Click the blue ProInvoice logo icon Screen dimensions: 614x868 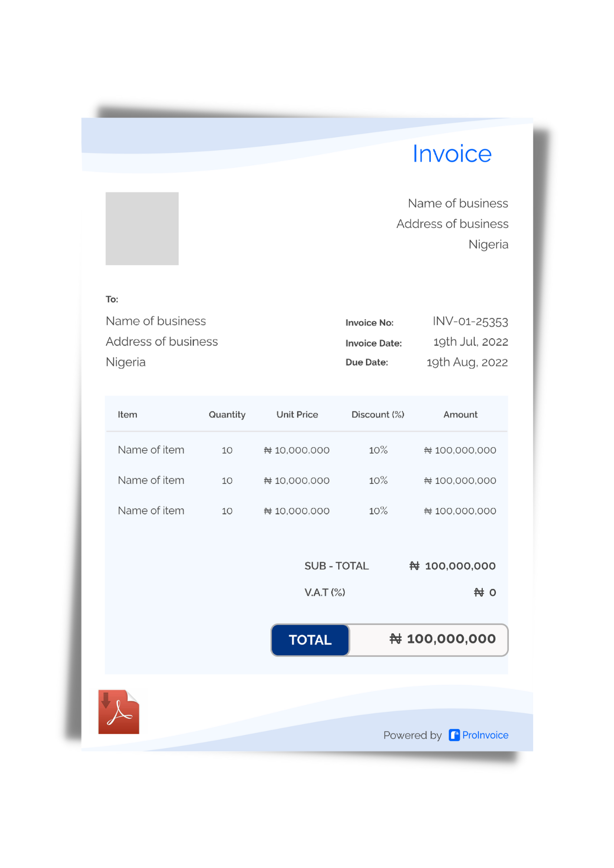(454, 735)
